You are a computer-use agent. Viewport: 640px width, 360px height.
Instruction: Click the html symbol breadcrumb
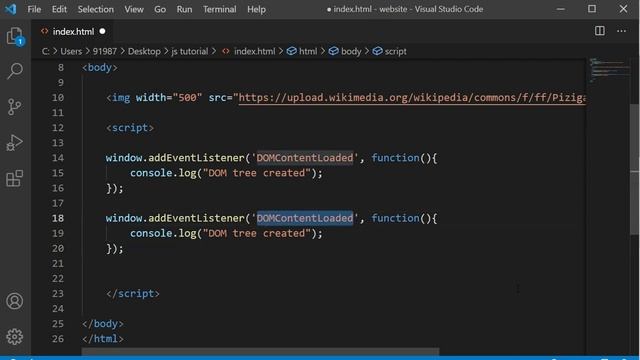[x=302, y=51]
